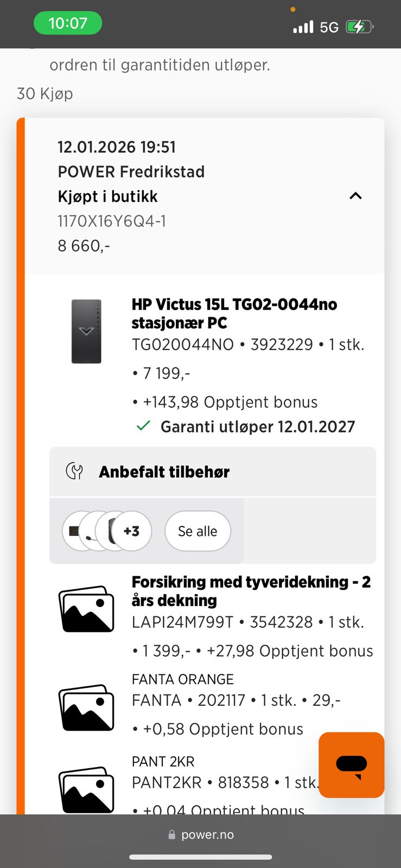Open the +3 more accessories bubble

click(132, 531)
